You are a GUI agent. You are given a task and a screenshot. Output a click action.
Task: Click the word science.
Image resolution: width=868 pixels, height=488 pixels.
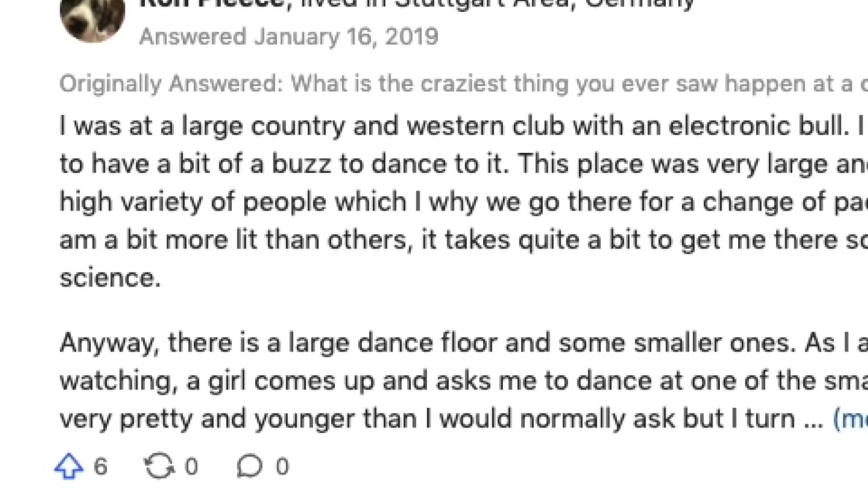coord(110,278)
